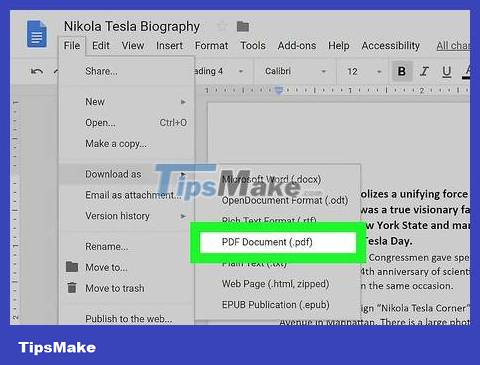Click the text 'Tesla Day.' in document
Viewport: 480px width, 365px height.
point(388,241)
